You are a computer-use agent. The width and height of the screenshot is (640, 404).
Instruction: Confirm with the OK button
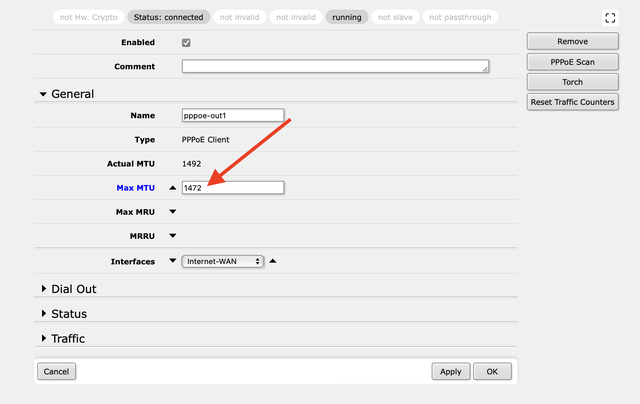click(x=492, y=371)
